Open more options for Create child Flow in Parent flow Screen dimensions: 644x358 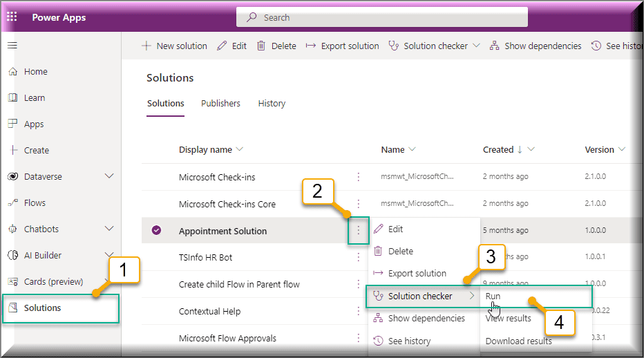pos(358,284)
